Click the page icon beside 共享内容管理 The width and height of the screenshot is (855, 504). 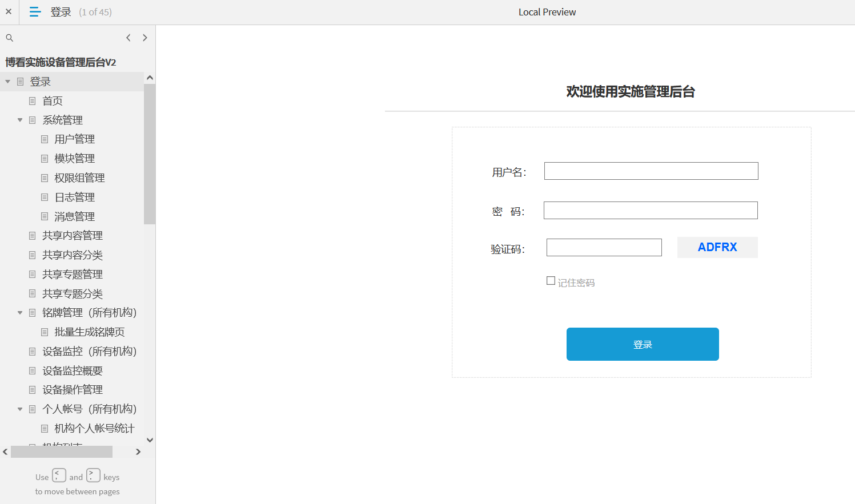tap(33, 236)
